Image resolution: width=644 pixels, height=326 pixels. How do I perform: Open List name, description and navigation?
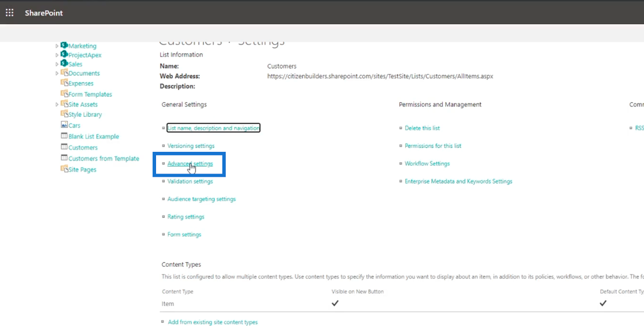click(x=213, y=128)
